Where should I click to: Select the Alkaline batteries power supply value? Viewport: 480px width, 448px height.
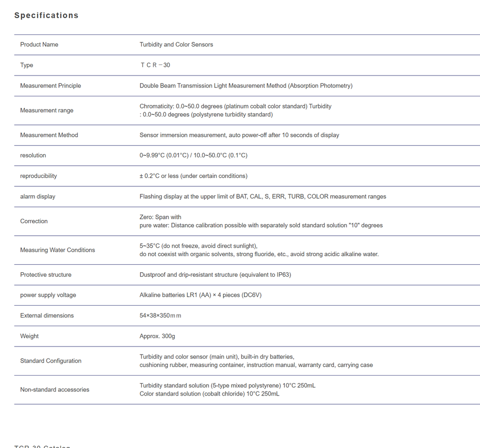pyautogui.click(x=200, y=295)
